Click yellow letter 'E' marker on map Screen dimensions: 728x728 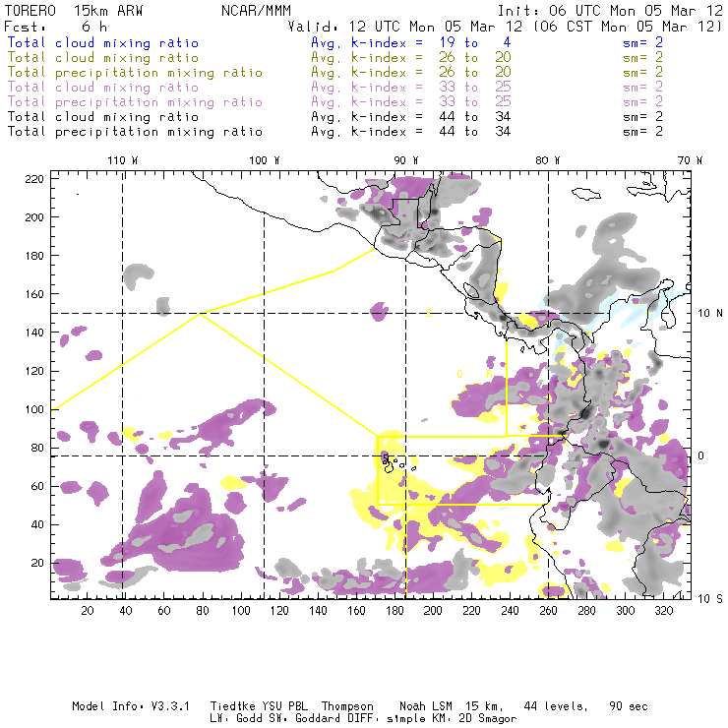click(429, 314)
